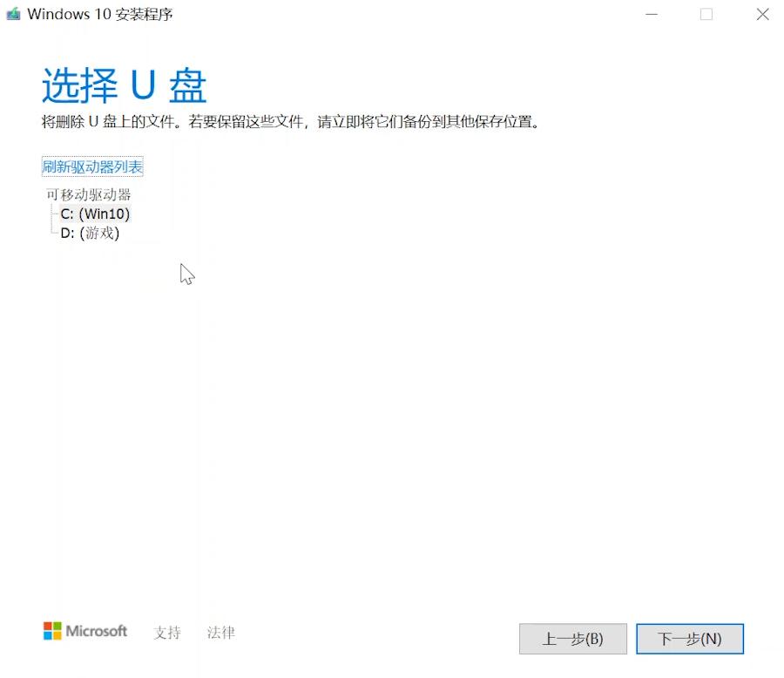
Task: Click the title bar labeled Windows 10 安装程序
Action: pos(348,14)
